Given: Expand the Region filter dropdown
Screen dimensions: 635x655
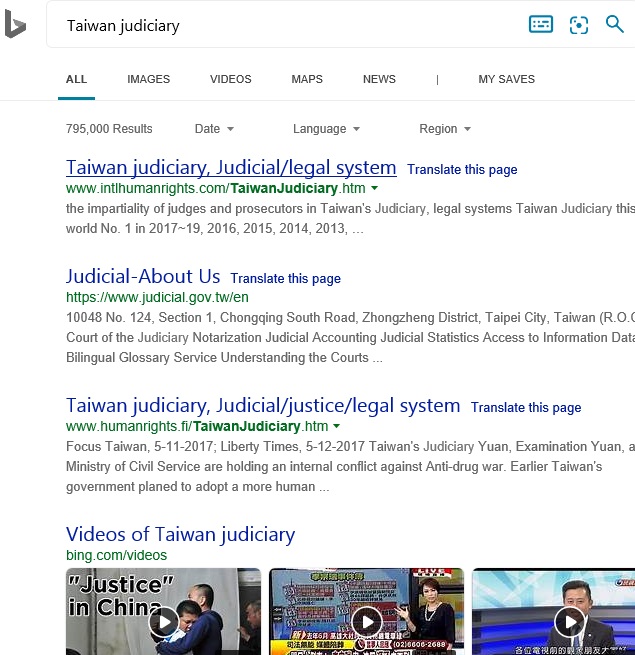Looking at the screenshot, I should tap(444, 129).
